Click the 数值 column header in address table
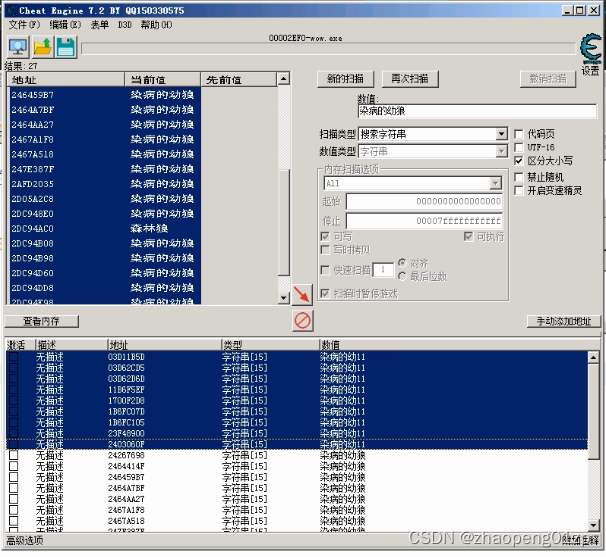606x557 pixels. (x=459, y=345)
